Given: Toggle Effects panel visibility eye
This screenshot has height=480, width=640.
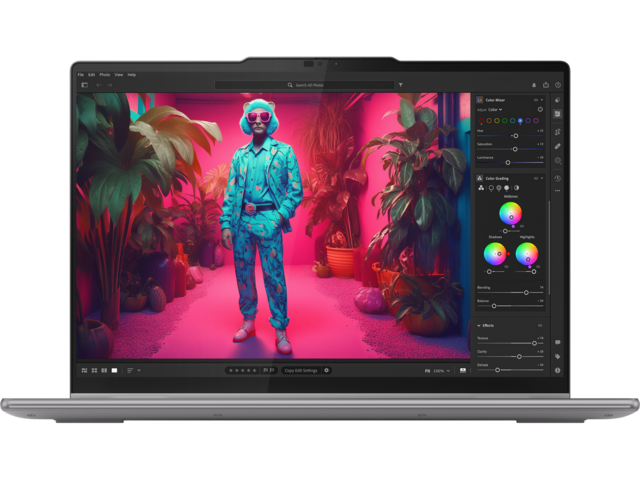Looking at the screenshot, I should click(541, 326).
